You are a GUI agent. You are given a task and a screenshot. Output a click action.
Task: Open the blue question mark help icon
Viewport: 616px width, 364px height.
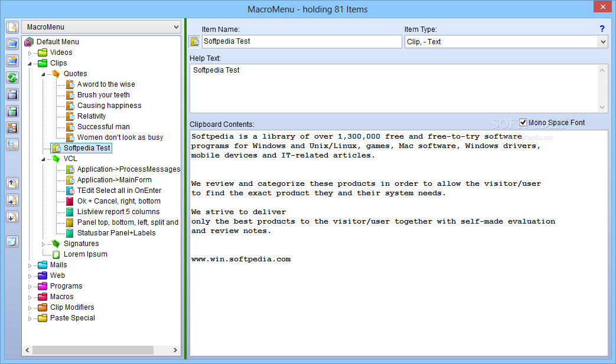602,29
